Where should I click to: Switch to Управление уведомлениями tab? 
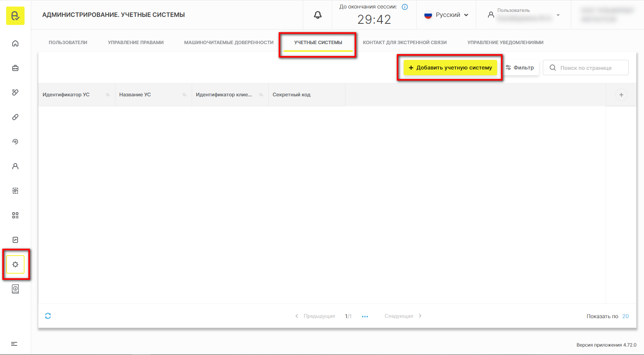click(x=505, y=43)
